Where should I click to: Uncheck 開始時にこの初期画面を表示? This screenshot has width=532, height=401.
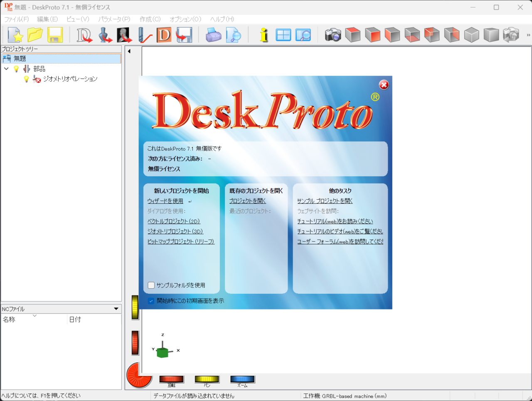(151, 301)
